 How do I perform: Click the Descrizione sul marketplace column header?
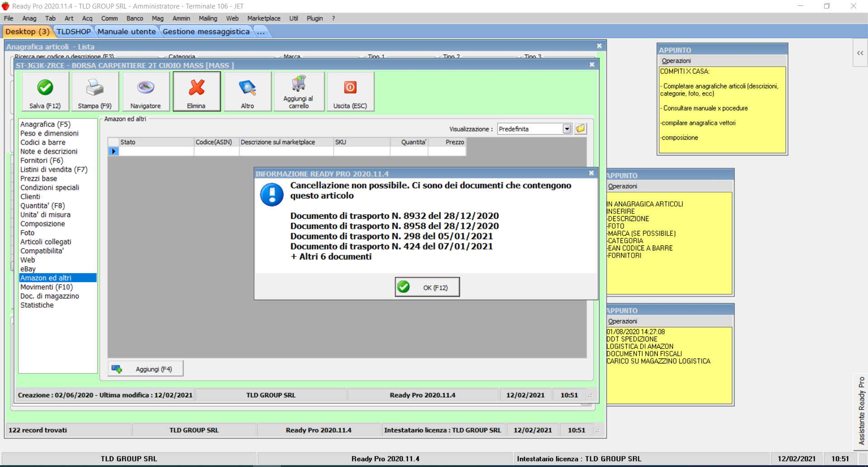(287, 142)
